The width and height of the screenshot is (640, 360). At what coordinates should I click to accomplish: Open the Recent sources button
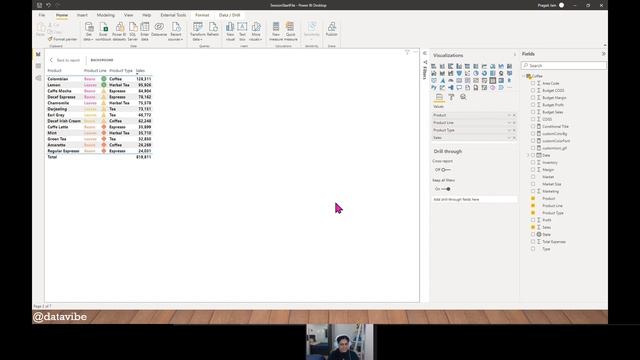[176, 31]
